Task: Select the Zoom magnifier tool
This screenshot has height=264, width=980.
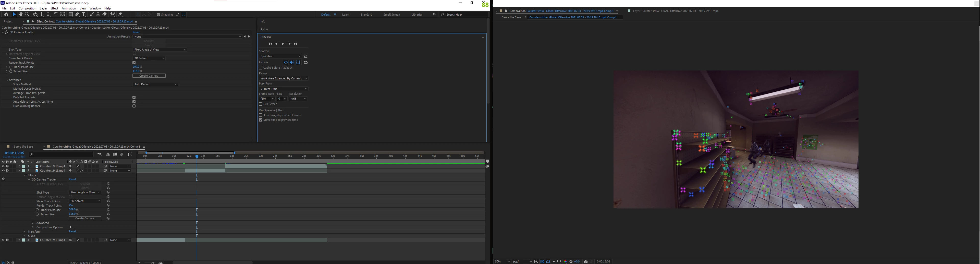Action: pyautogui.click(x=27, y=15)
